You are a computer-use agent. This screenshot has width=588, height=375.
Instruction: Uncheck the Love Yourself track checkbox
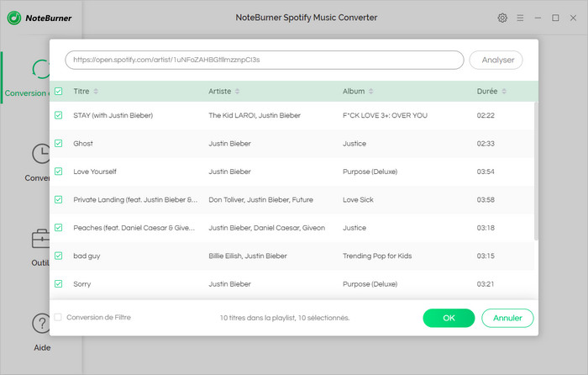coord(59,172)
